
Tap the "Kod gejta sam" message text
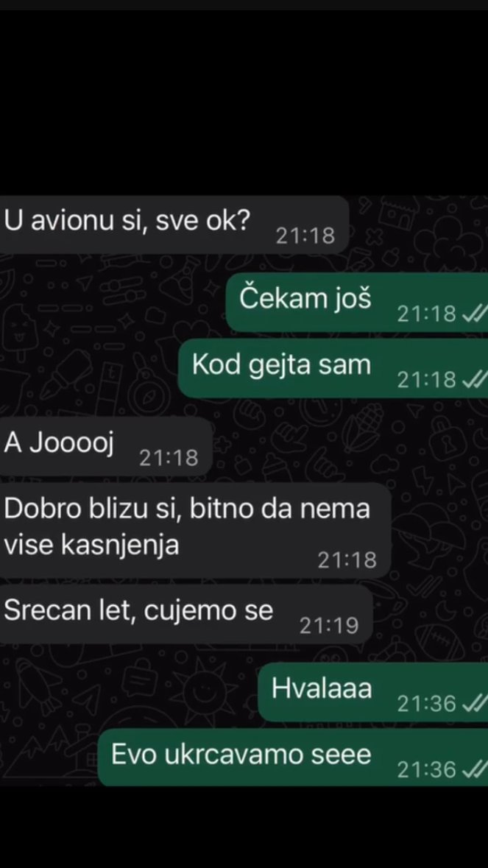281,365
